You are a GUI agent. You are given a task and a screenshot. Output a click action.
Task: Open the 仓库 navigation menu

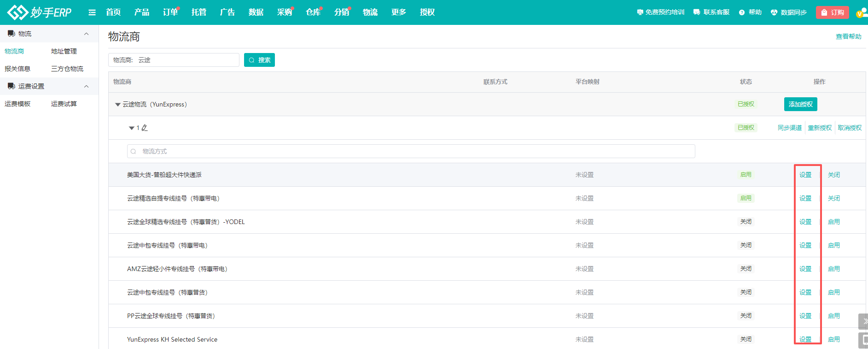pyautogui.click(x=313, y=12)
